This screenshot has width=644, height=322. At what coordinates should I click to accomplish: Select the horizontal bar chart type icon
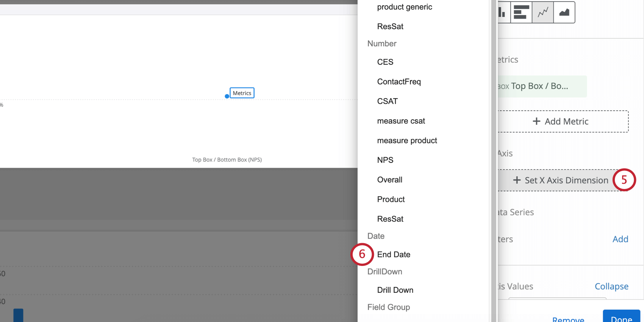[521, 13]
